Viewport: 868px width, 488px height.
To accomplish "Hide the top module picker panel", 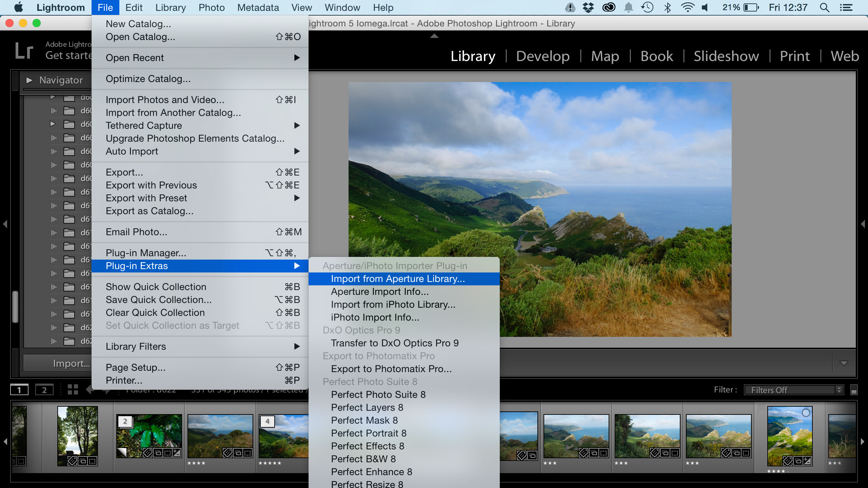I will [434, 36].
